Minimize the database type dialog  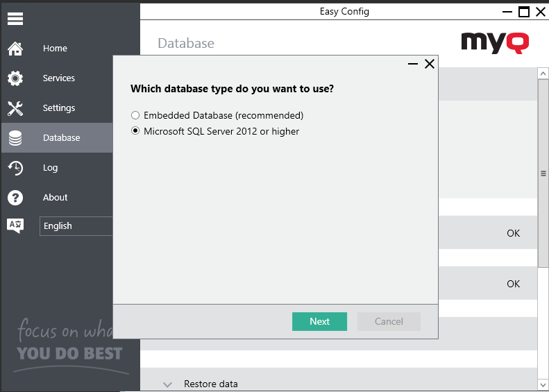[413, 64]
